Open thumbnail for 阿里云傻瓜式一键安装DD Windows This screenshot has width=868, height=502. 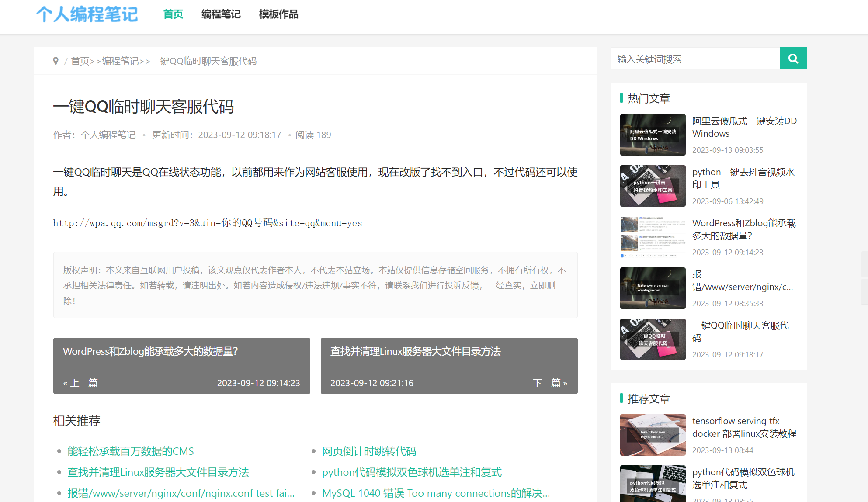653,135
